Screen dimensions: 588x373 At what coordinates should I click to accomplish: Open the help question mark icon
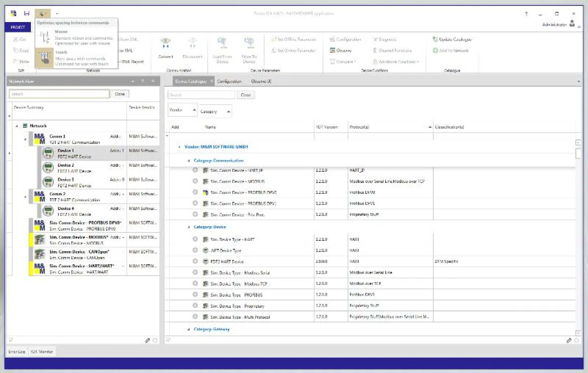tap(526, 14)
